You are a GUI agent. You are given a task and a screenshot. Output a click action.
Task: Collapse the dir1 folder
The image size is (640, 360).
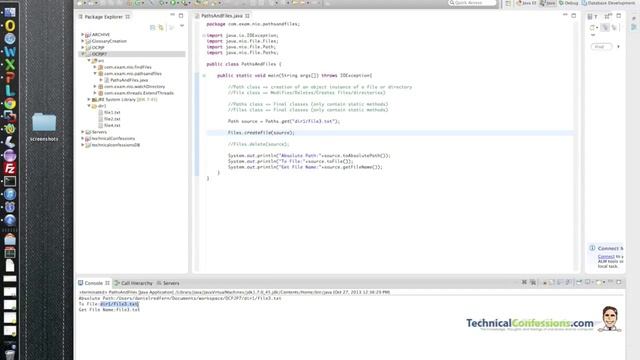point(89,106)
